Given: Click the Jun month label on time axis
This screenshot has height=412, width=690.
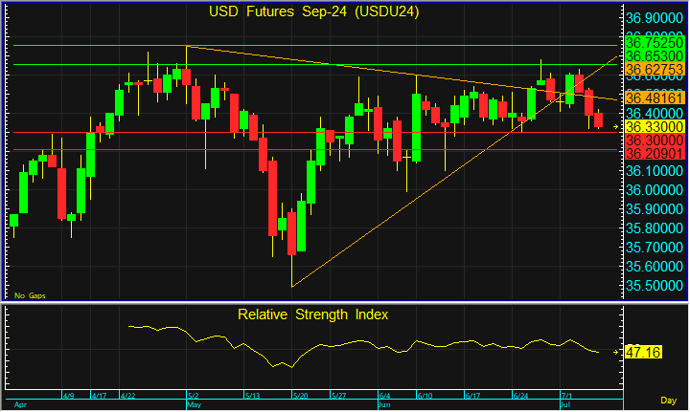Looking at the screenshot, I should (x=384, y=406).
